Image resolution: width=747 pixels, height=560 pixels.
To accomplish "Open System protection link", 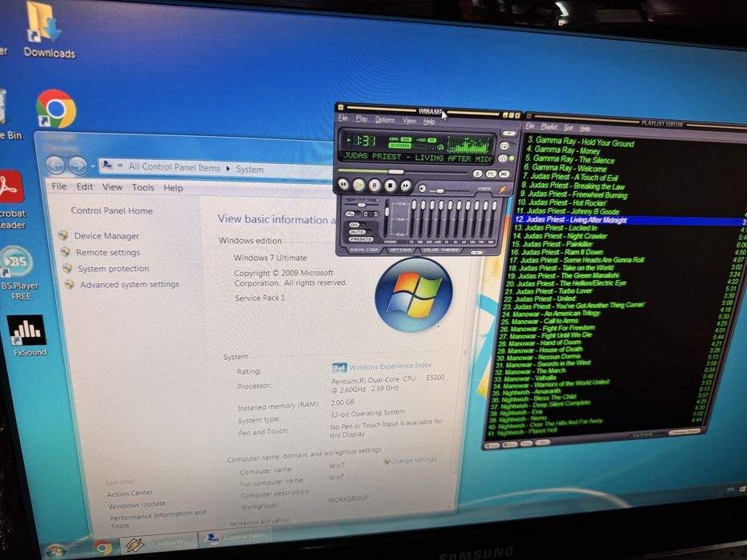I will click(114, 269).
